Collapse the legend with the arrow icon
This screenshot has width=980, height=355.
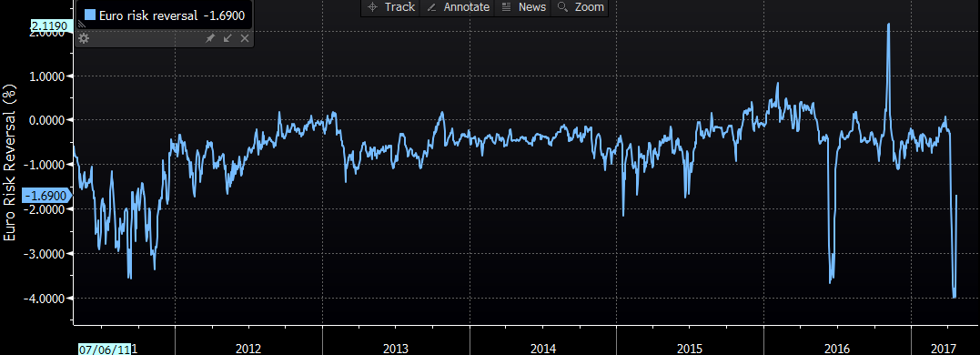pos(227,39)
